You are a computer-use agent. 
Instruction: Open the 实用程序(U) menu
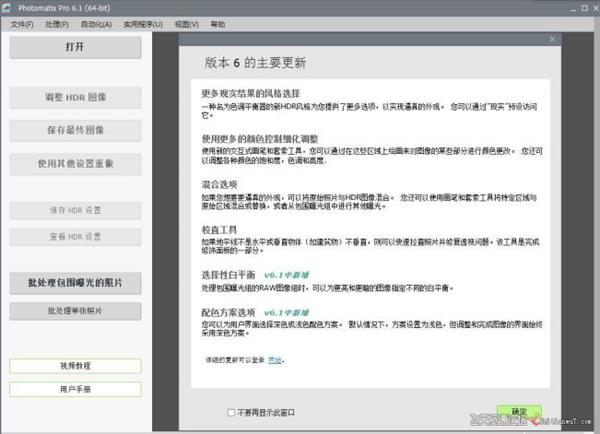point(143,24)
